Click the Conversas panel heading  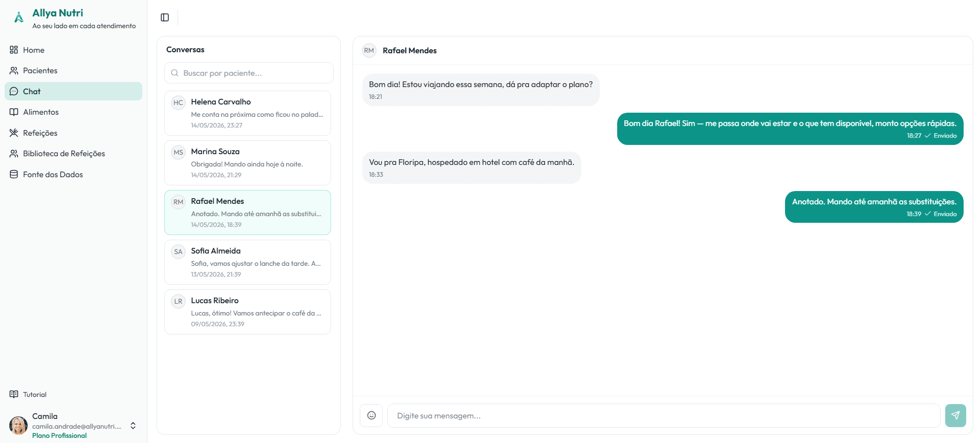(x=185, y=49)
